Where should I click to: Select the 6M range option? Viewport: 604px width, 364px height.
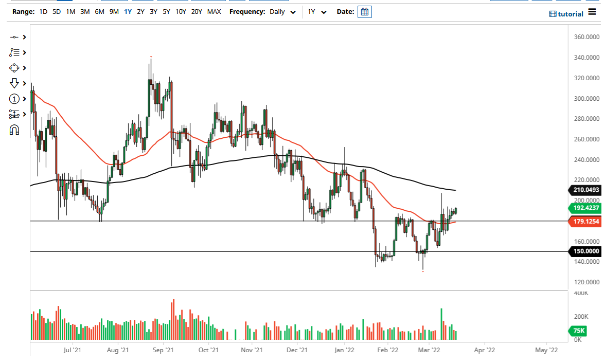click(99, 11)
